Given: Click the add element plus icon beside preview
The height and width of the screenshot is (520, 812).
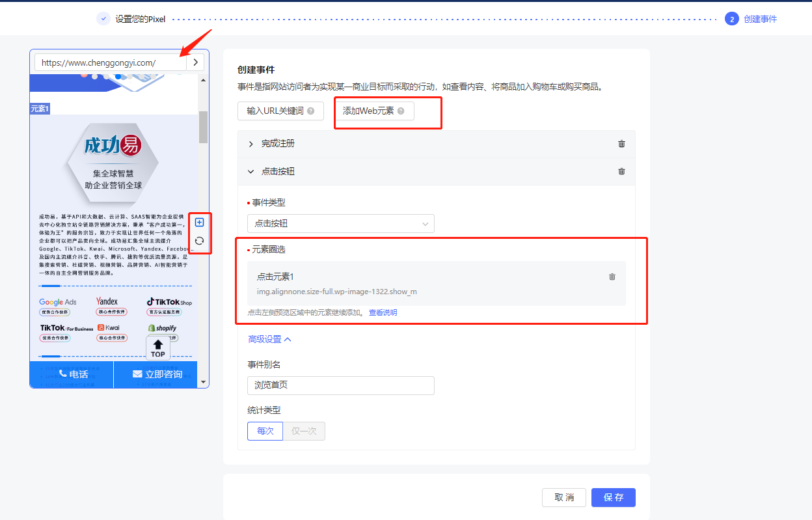Looking at the screenshot, I should tap(199, 222).
